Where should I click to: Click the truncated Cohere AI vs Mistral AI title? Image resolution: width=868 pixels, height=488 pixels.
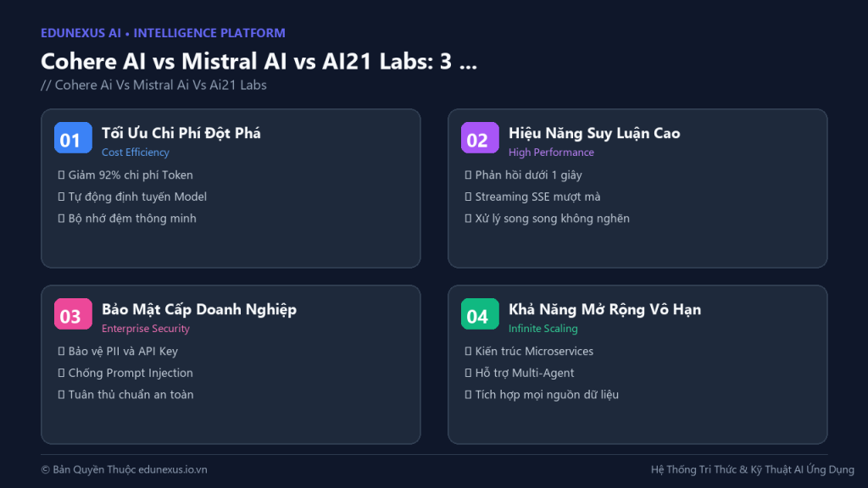pyautogui.click(x=259, y=61)
